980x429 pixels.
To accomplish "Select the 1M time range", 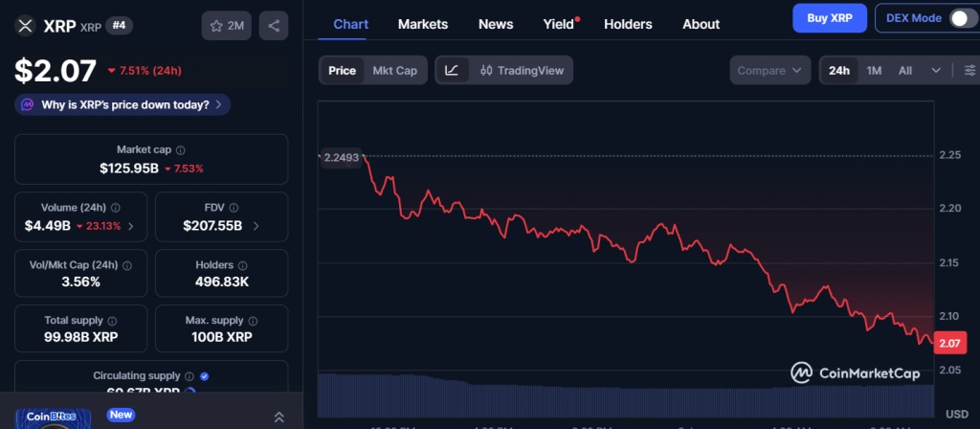I will pyautogui.click(x=874, y=70).
